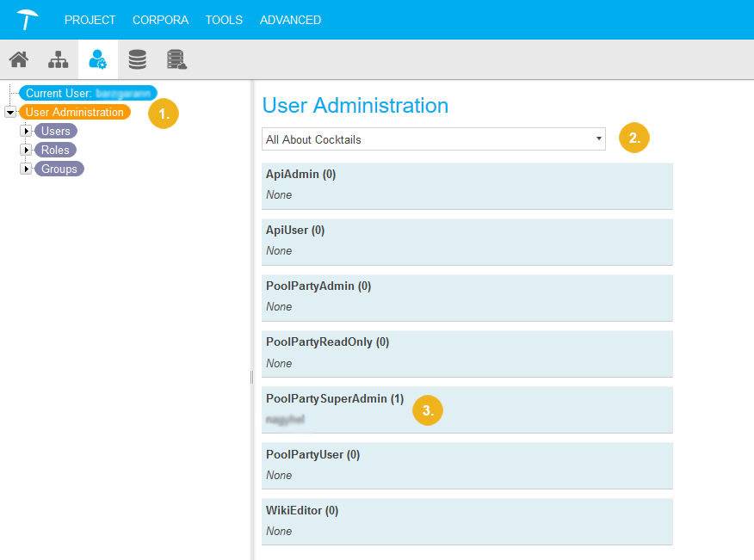Collapse the User Administration tree node

[9, 112]
